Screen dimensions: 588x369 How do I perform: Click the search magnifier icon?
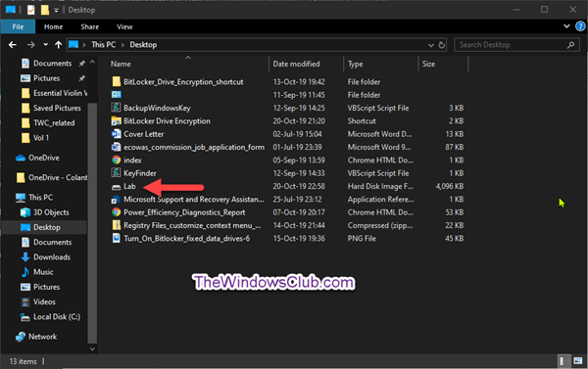click(x=570, y=45)
